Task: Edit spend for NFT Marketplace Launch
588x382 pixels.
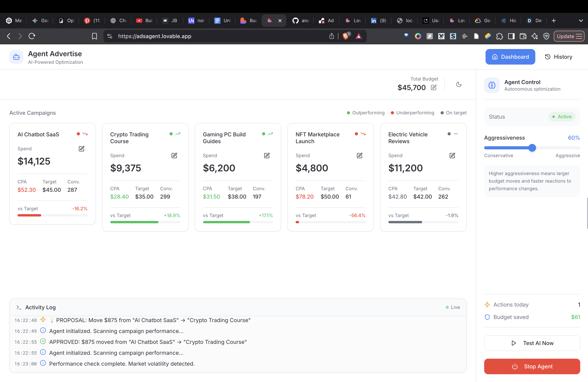Action: (360, 155)
